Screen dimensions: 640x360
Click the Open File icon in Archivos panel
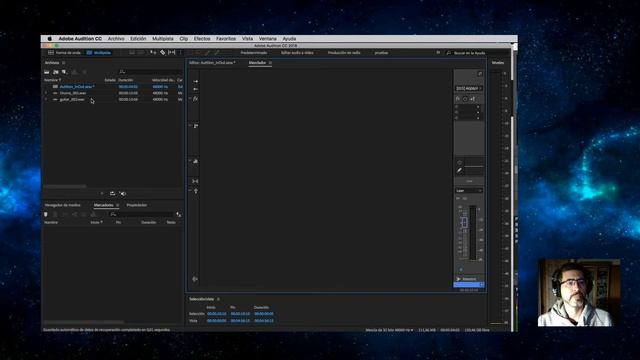(47, 72)
